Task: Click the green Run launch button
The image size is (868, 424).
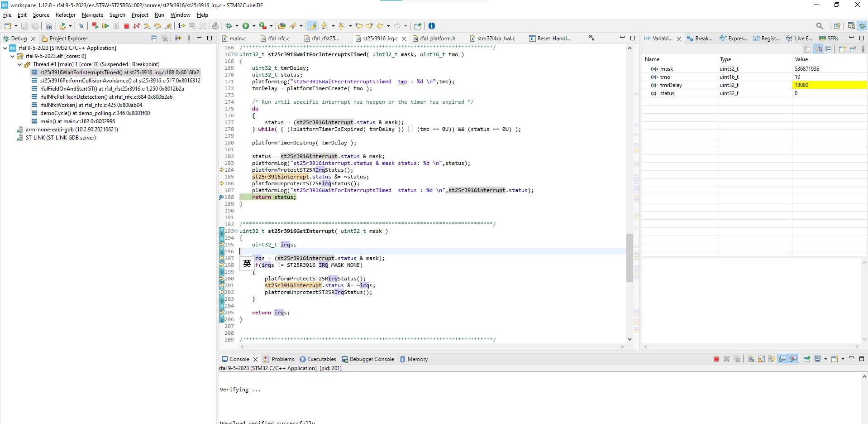Action: 246,26
